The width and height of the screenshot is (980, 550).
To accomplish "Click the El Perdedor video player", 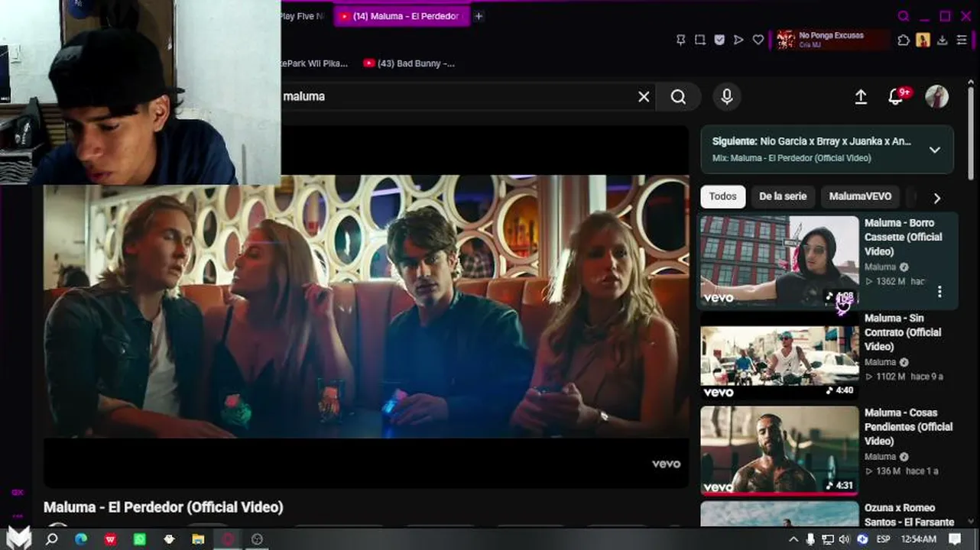I will 366,307.
